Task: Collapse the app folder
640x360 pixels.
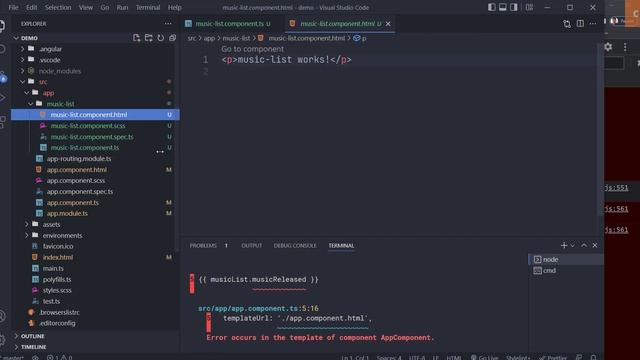Action: [x=27, y=93]
